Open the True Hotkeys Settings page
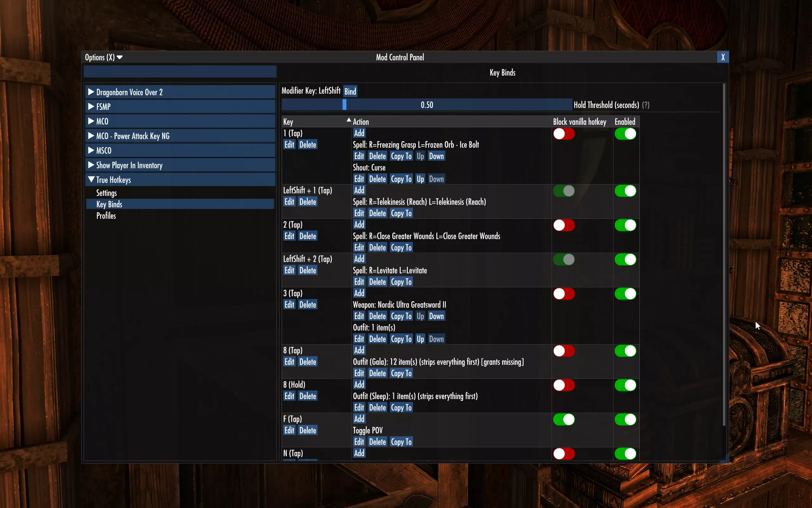812x508 pixels. (106, 193)
